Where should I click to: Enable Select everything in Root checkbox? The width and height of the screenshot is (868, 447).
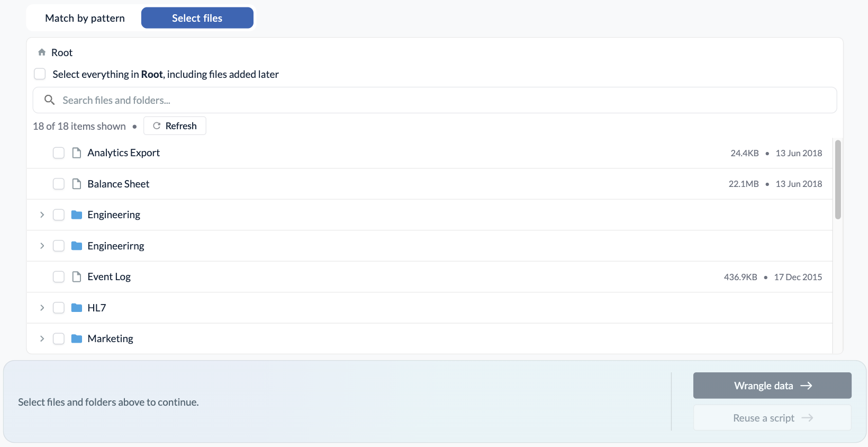pyautogui.click(x=40, y=74)
